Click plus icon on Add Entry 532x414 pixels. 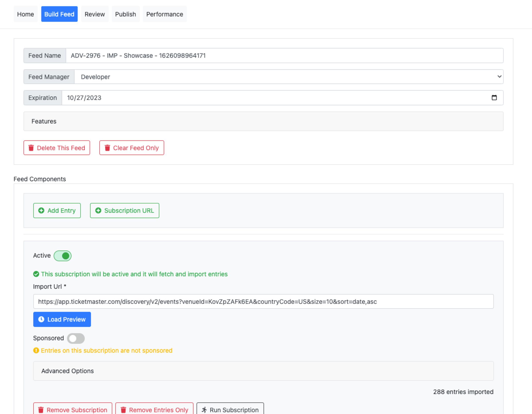click(41, 210)
